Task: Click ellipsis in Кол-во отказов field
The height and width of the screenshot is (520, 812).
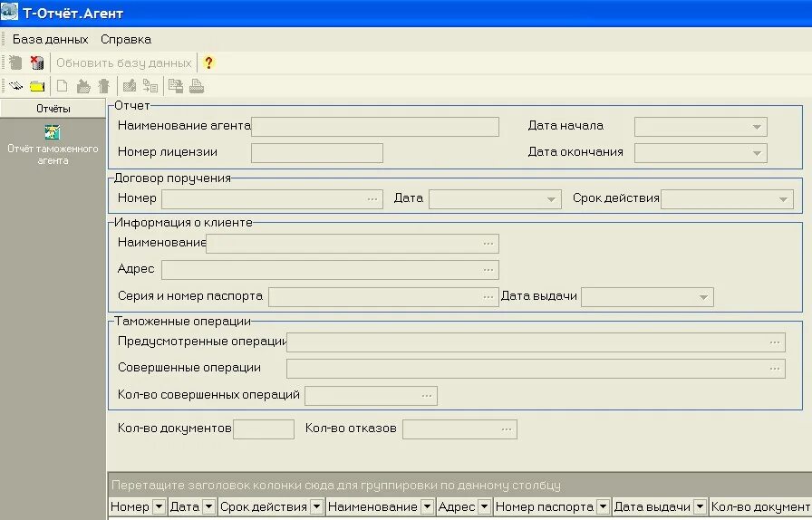Action: (x=507, y=429)
